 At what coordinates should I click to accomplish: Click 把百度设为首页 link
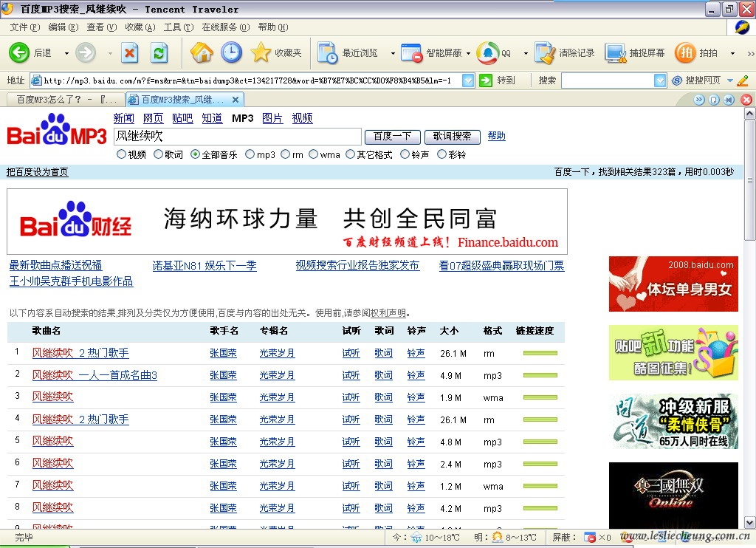37,172
